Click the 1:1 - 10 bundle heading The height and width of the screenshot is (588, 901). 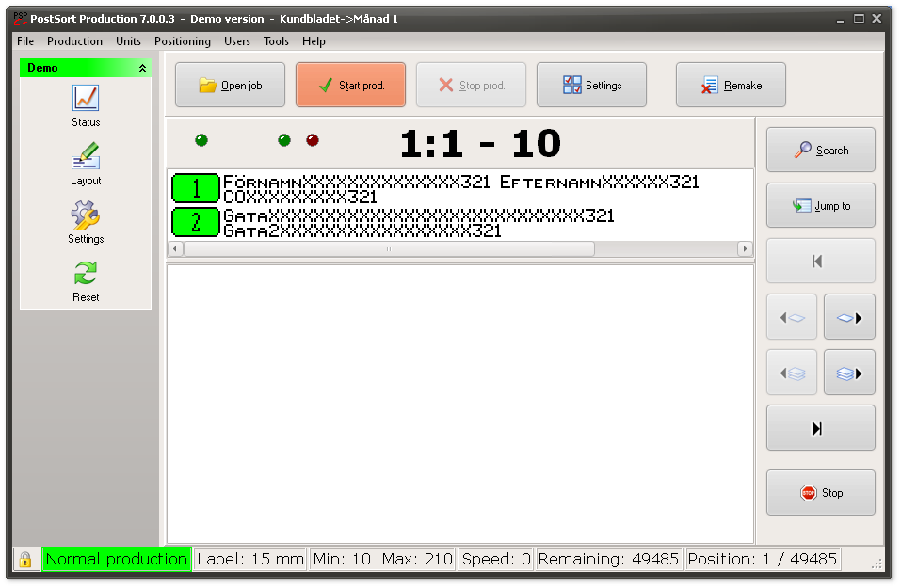(x=480, y=144)
